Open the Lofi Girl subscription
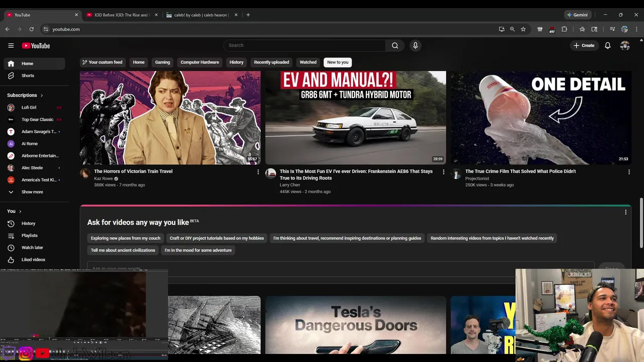The width and height of the screenshot is (644, 362). click(34, 107)
